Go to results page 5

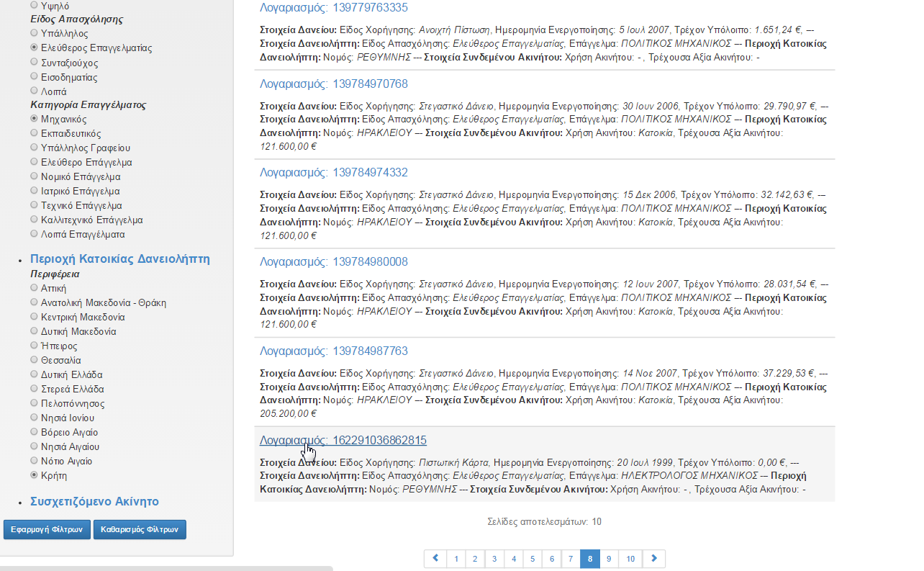(x=532, y=559)
